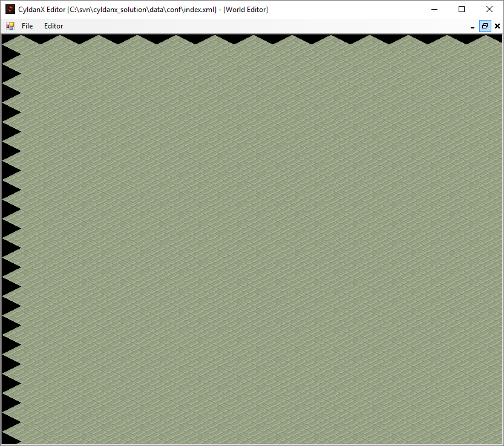Viewport: 504px width, 446px height.
Task: Open the File menu
Action: coord(27,26)
